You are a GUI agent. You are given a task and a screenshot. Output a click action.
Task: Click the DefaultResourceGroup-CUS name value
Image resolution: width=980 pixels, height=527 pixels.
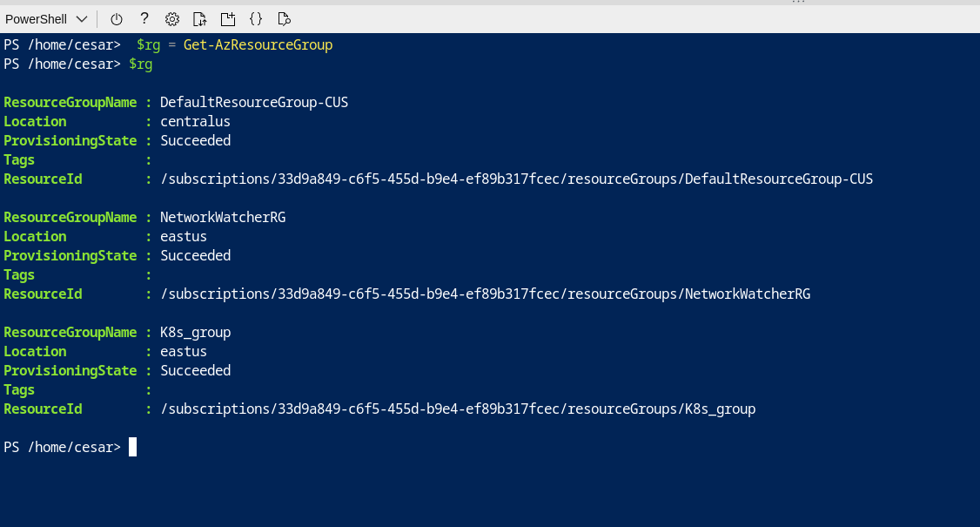pos(254,102)
